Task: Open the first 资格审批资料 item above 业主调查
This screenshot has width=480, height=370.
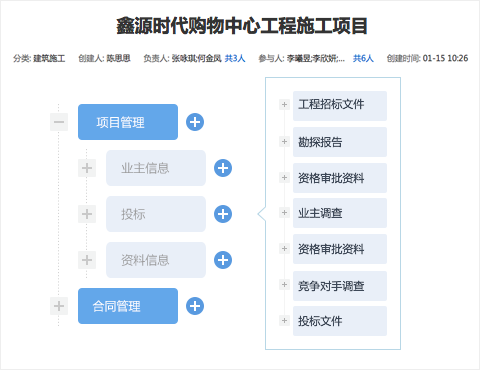Action: (x=340, y=178)
